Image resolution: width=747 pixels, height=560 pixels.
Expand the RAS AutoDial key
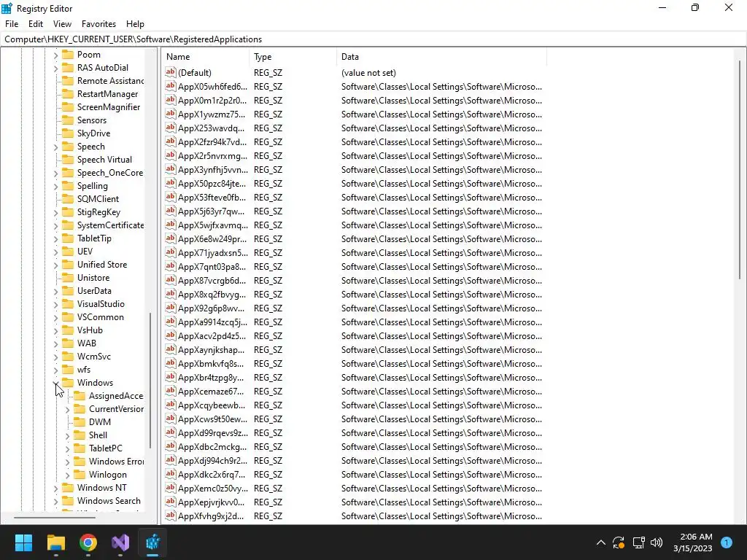click(x=55, y=68)
